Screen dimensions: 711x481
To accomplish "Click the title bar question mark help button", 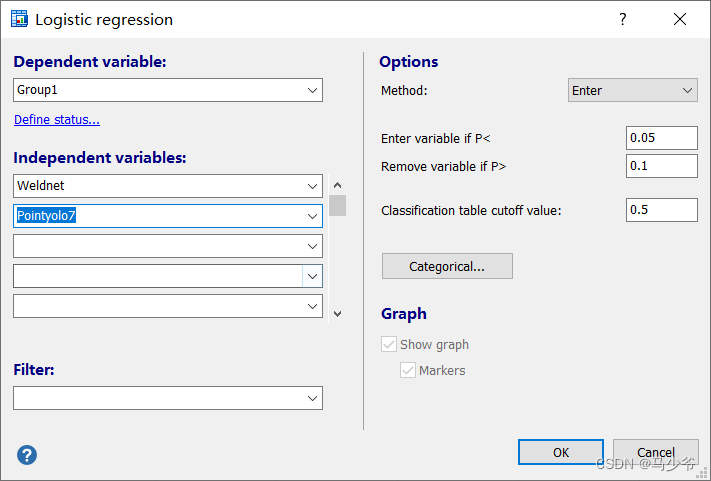I will [623, 19].
